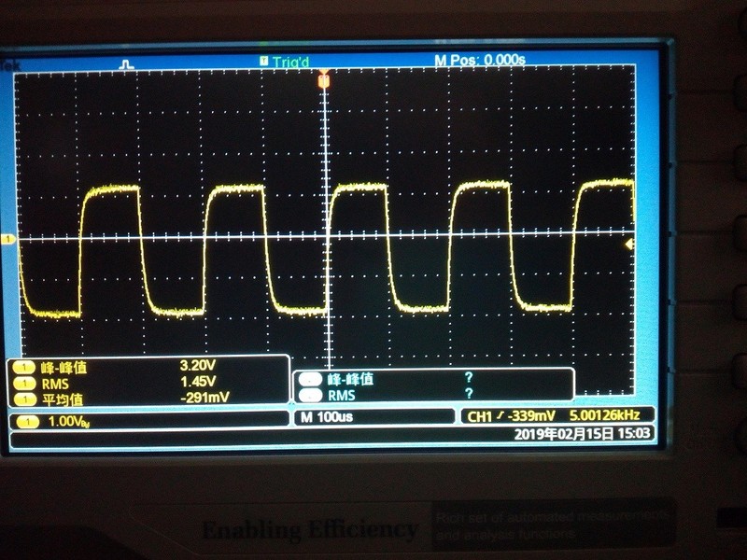Open the 1.00V vertical scale readout
Screen dimensions: 747x560
click(68, 422)
